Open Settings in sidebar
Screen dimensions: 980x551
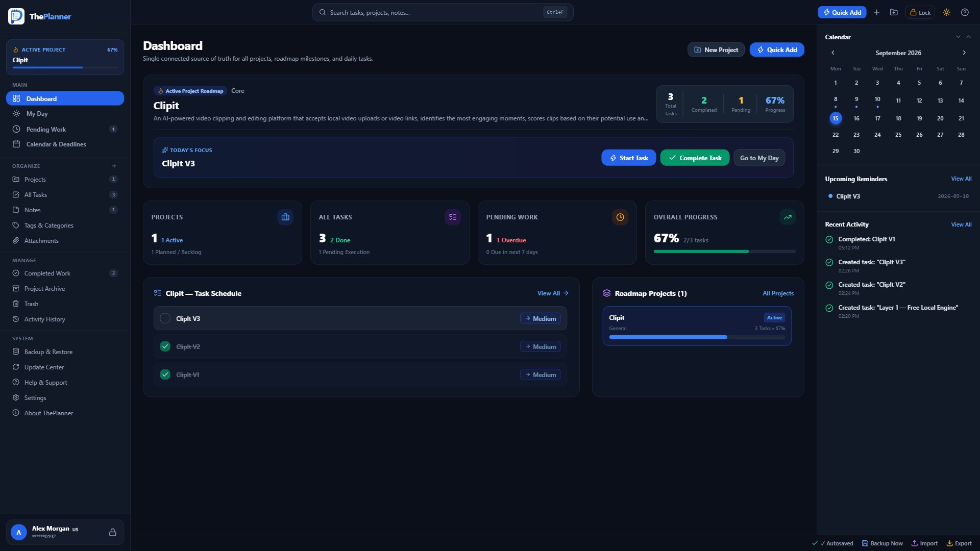(65, 398)
